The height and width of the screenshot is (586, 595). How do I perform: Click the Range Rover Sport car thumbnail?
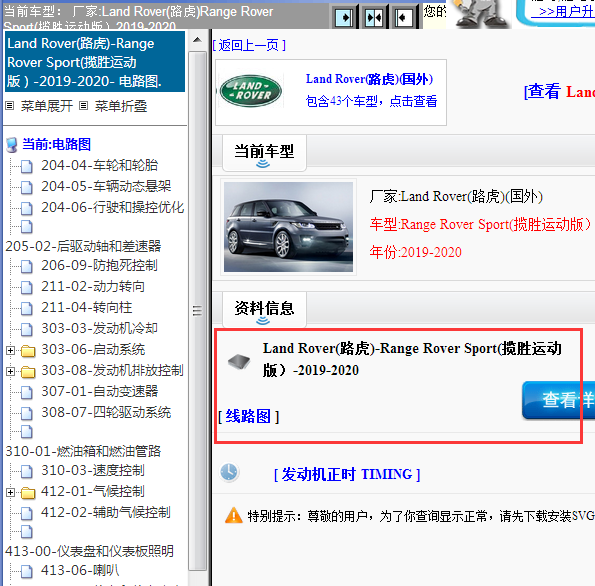tap(288, 227)
